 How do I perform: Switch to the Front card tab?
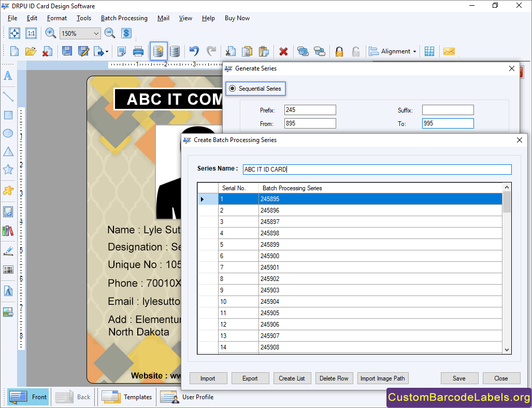pos(28,397)
